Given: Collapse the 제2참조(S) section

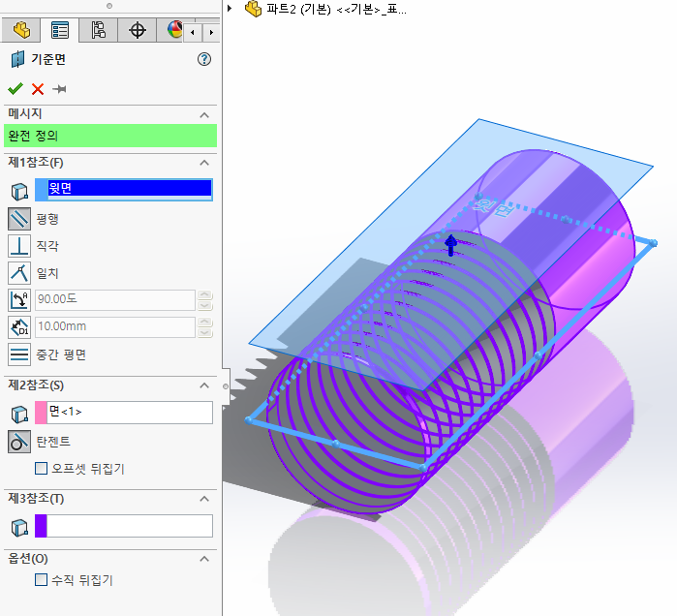Looking at the screenshot, I should click(x=204, y=385).
